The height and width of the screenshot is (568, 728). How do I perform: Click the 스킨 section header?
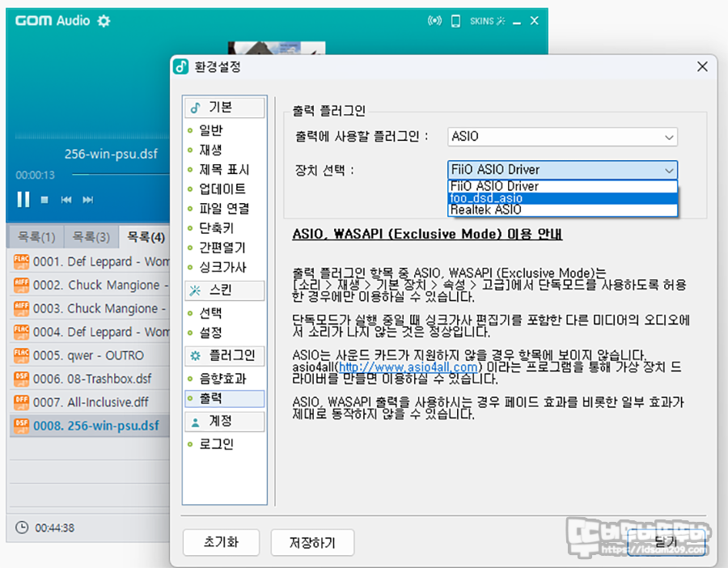(225, 290)
